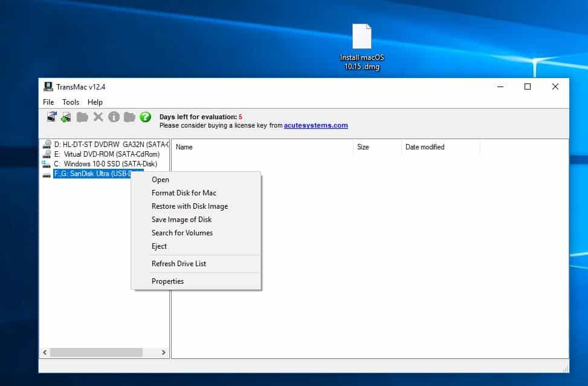Select E: Virtual DVD-ROM drive
Screen dimensions: 588x386
(107, 154)
